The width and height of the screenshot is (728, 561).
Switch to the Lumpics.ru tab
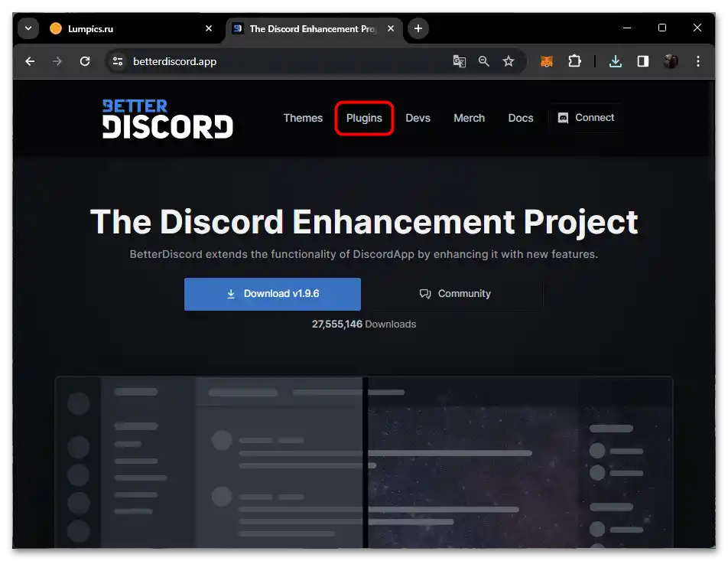(x=130, y=29)
